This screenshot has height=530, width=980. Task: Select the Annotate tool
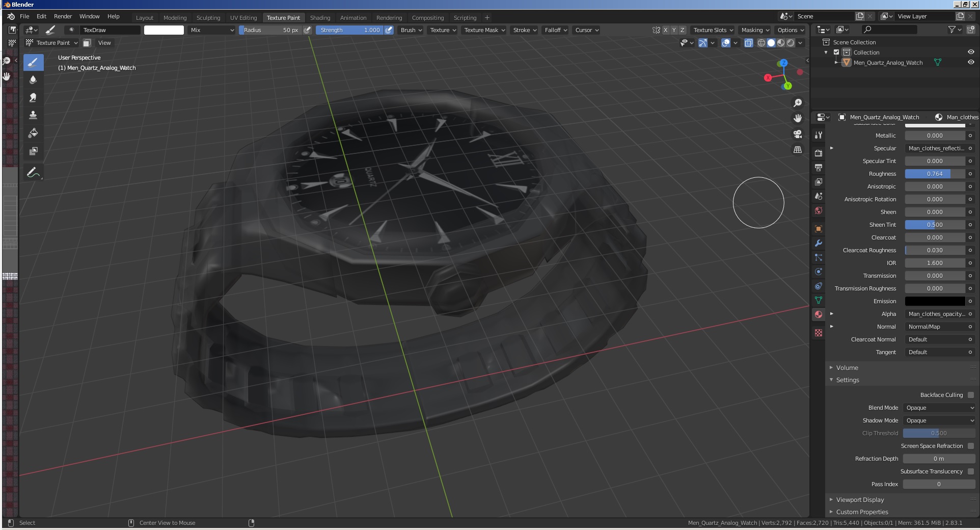[33, 173]
